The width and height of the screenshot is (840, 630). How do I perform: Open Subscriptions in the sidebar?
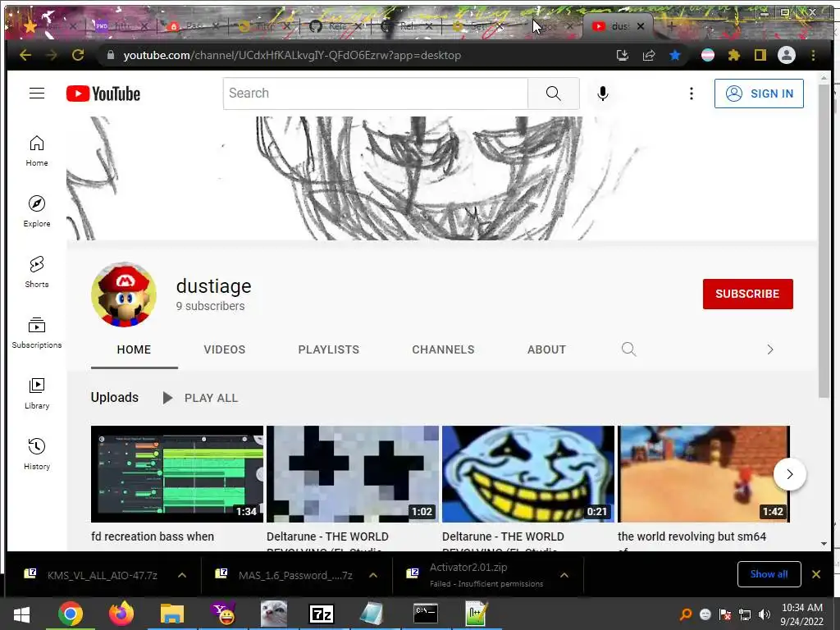pos(36,333)
